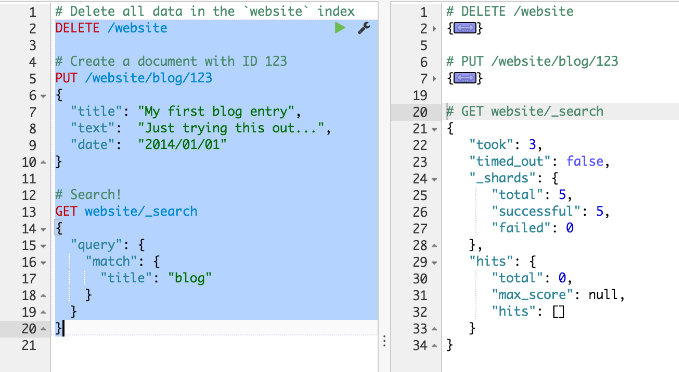Viewport: 679px width, 372px height.
Task: Click the PUT /website/blog/123 request line
Action: coord(134,78)
